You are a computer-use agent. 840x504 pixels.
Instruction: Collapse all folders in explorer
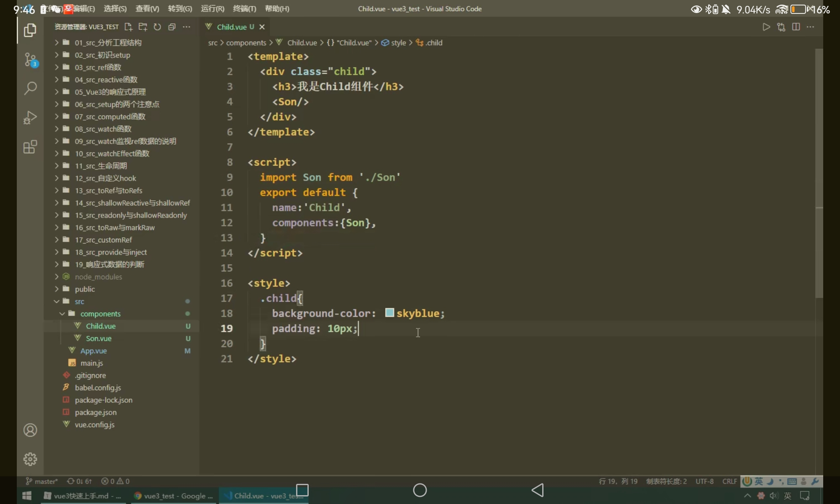(x=172, y=27)
